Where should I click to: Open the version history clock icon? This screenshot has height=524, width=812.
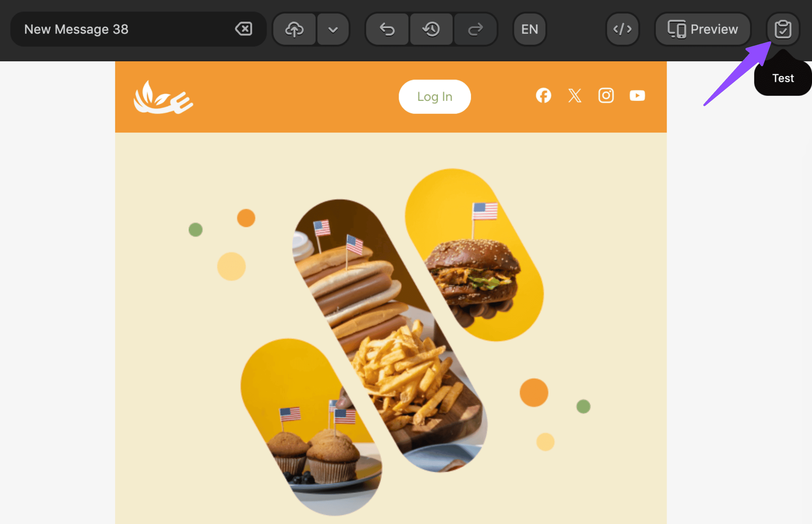pyautogui.click(x=431, y=29)
